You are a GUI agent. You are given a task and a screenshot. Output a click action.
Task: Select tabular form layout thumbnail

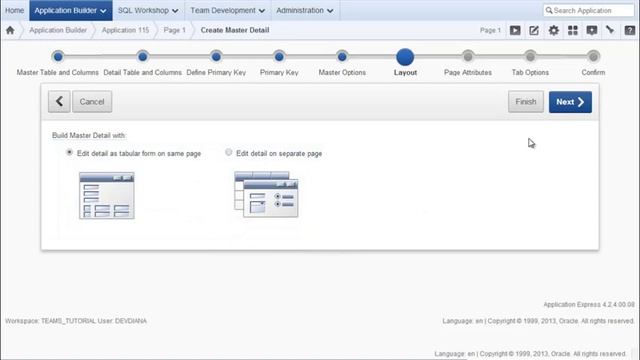point(107,196)
